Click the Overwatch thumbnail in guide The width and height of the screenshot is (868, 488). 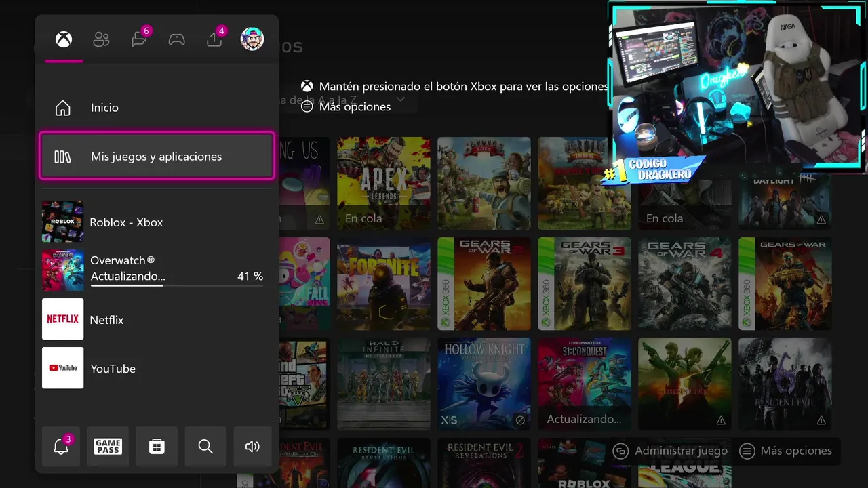pos(63,270)
